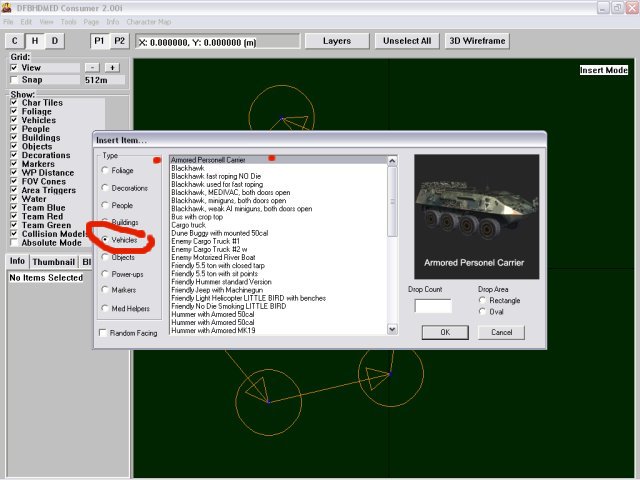The width and height of the screenshot is (640, 480).
Task: Switch to the Thumbnail tab
Action: tap(52, 261)
